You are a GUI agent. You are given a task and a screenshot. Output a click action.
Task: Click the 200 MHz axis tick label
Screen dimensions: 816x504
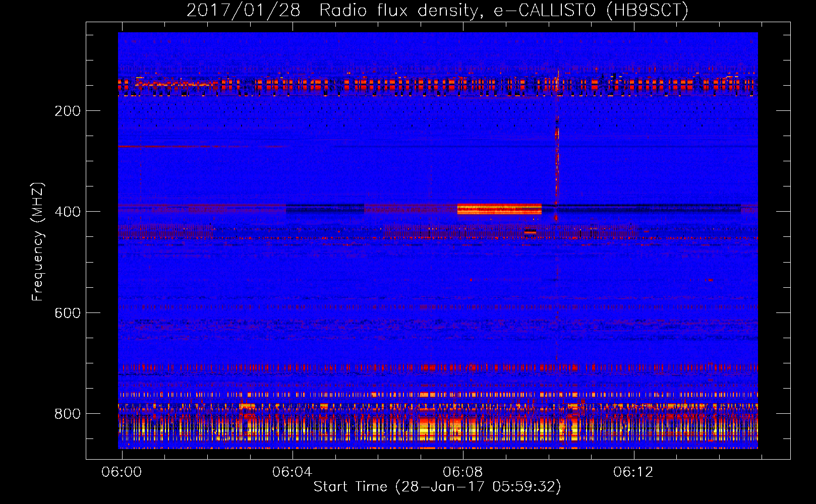pyautogui.click(x=68, y=111)
